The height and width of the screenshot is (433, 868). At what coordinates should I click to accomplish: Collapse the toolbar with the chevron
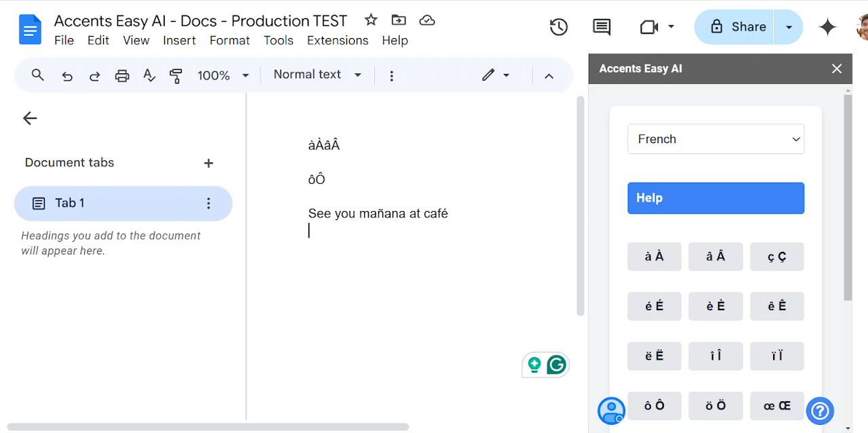click(549, 76)
